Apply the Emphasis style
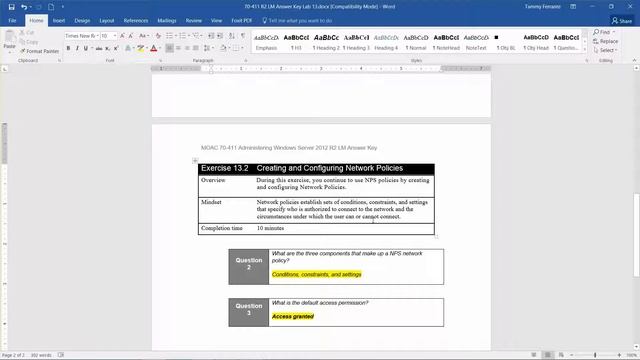This screenshot has width=640, height=360. coord(266,42)
